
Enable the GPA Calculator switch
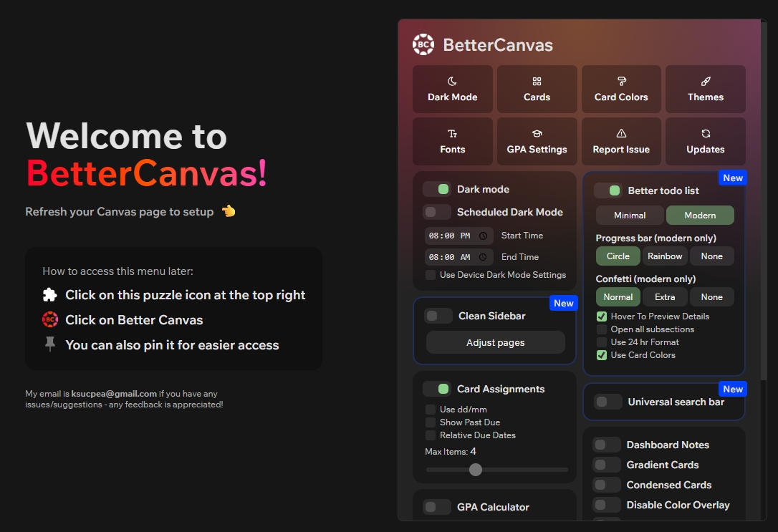tap(437, 507)
